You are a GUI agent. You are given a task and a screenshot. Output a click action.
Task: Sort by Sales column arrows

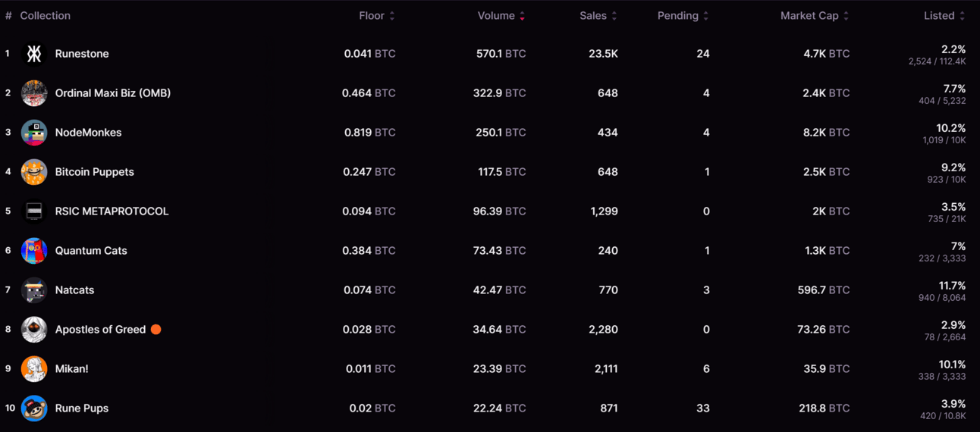[614, 16]
